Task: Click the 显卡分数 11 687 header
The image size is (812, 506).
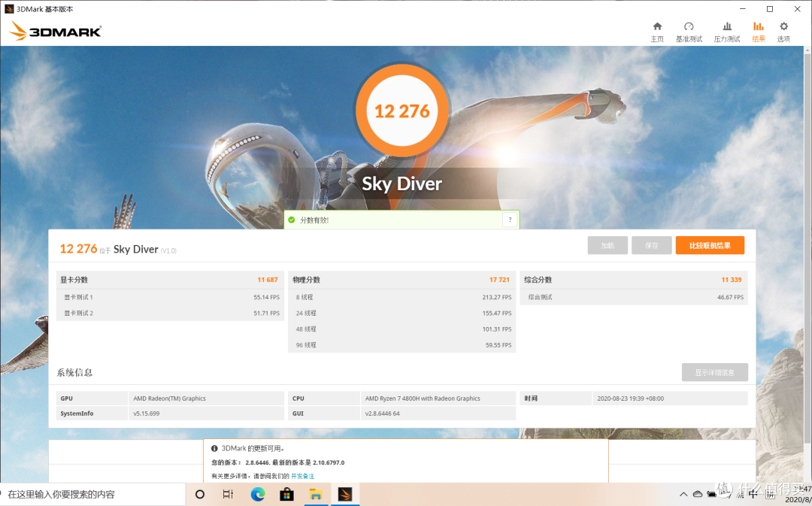Action: point(170,280)
